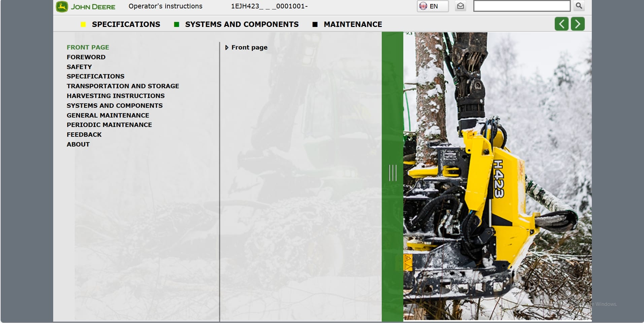Open the SPECIFICATIONS top tab
The width and height of the screenshot is (644, 323).
(x=126, y=24)
